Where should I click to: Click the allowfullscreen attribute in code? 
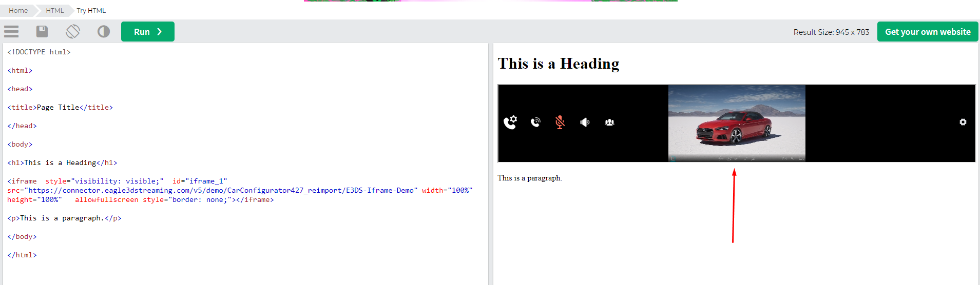106,199
